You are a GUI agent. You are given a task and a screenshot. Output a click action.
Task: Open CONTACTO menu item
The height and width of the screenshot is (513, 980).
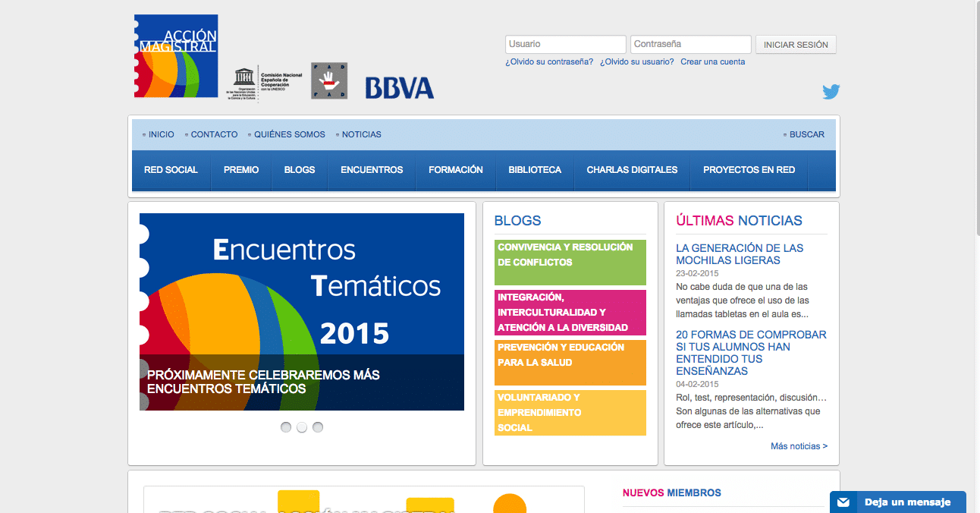point(214,134)
